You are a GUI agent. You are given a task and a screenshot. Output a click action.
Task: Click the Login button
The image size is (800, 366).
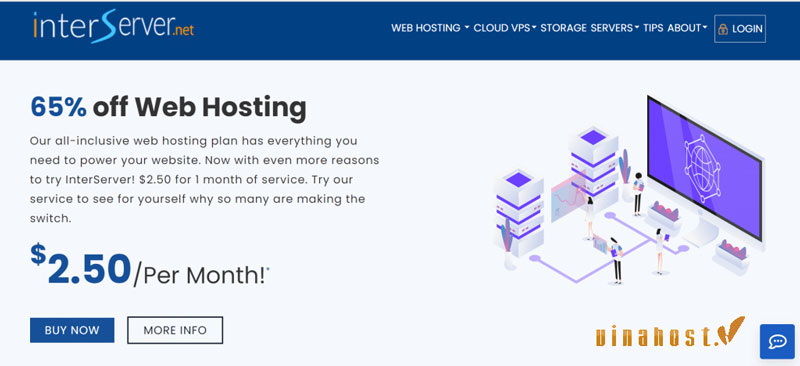(x=740, y=29)
